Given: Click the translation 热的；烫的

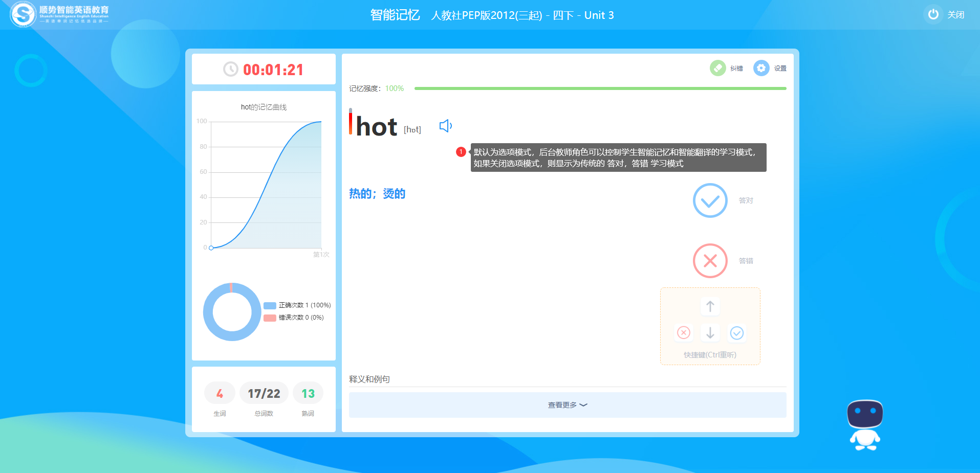Looking at the screenshot, I should [377, 194].
